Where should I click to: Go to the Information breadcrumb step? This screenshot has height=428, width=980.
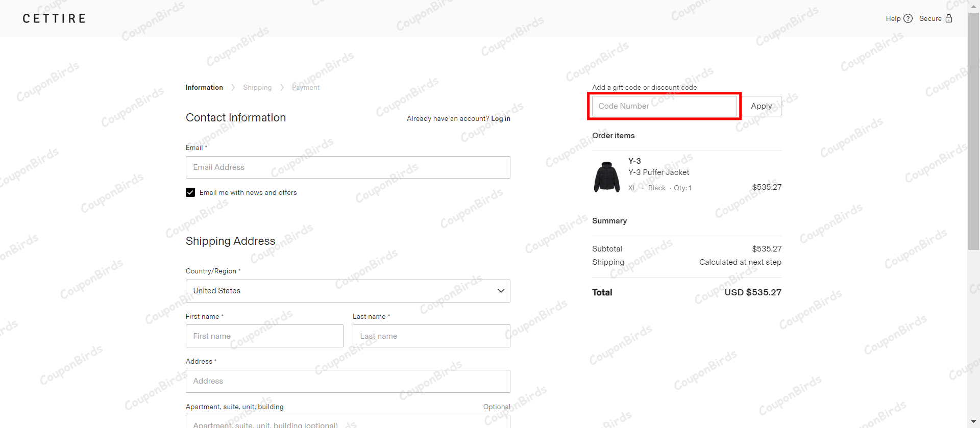(x=204, y=88)
